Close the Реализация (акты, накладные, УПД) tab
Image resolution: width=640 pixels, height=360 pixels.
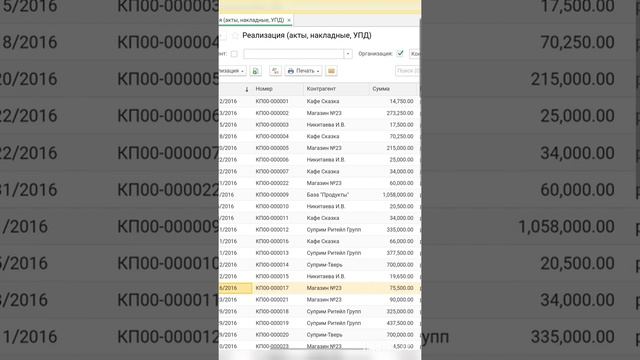tap(289, 20)
